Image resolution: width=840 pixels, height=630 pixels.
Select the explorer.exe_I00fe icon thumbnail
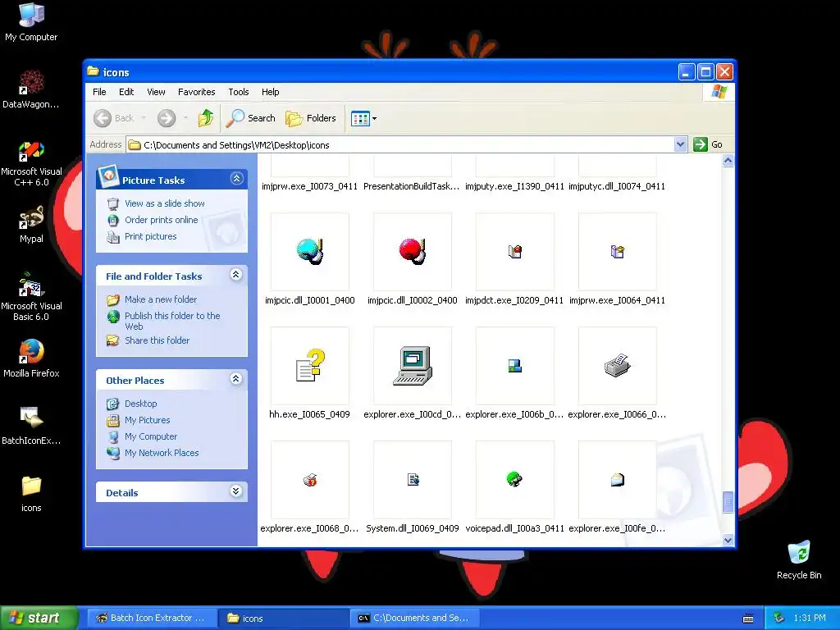click(617, 479)
